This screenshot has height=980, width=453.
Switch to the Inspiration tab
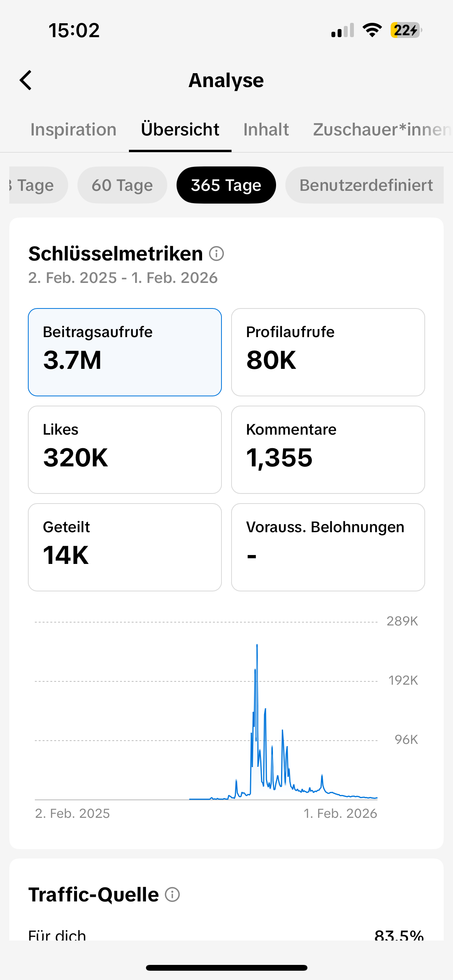click(x=73, y=130)
